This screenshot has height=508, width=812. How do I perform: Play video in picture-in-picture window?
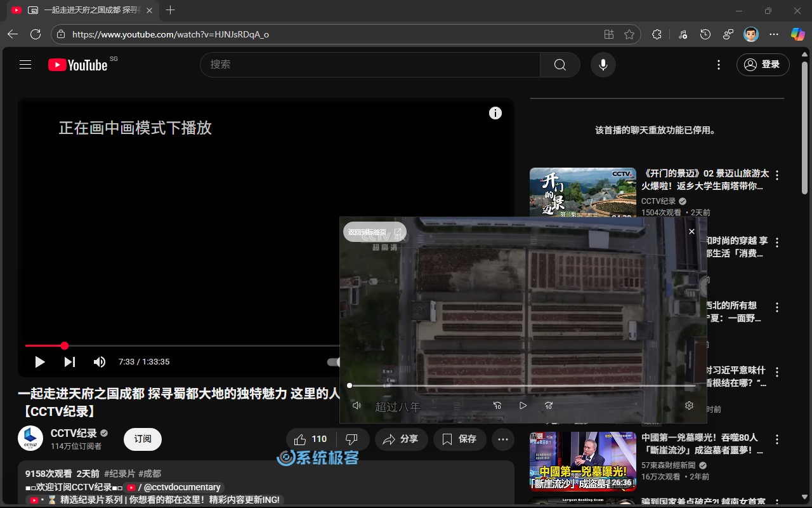pos(523,405)
